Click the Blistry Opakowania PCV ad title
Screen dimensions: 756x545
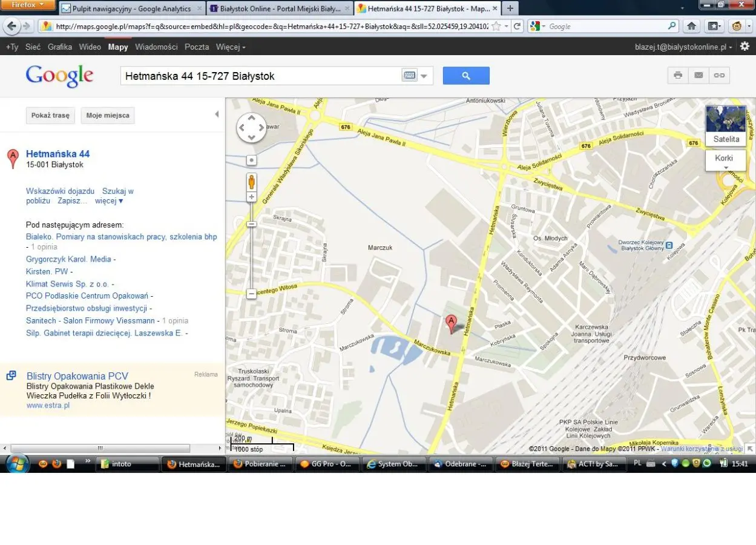[x=77, y=376]
